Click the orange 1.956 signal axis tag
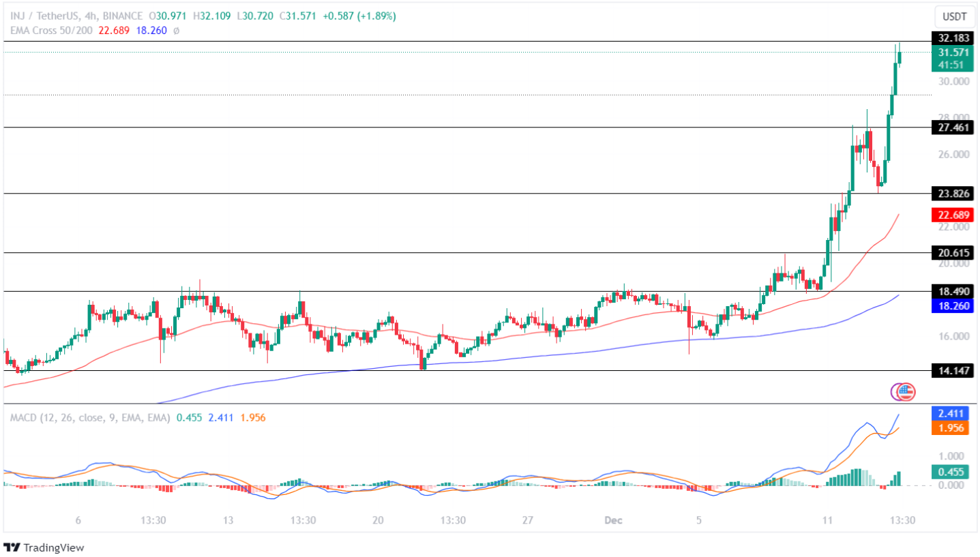The image size is (980, 557). click(949, 427)
